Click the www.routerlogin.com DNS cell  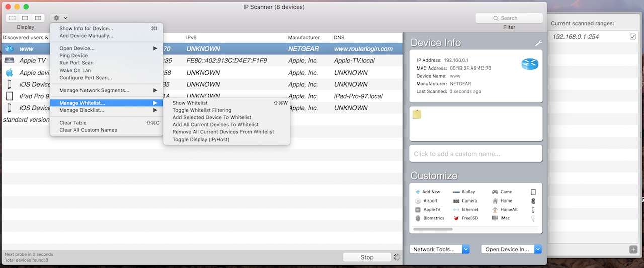tap(363, 49)
